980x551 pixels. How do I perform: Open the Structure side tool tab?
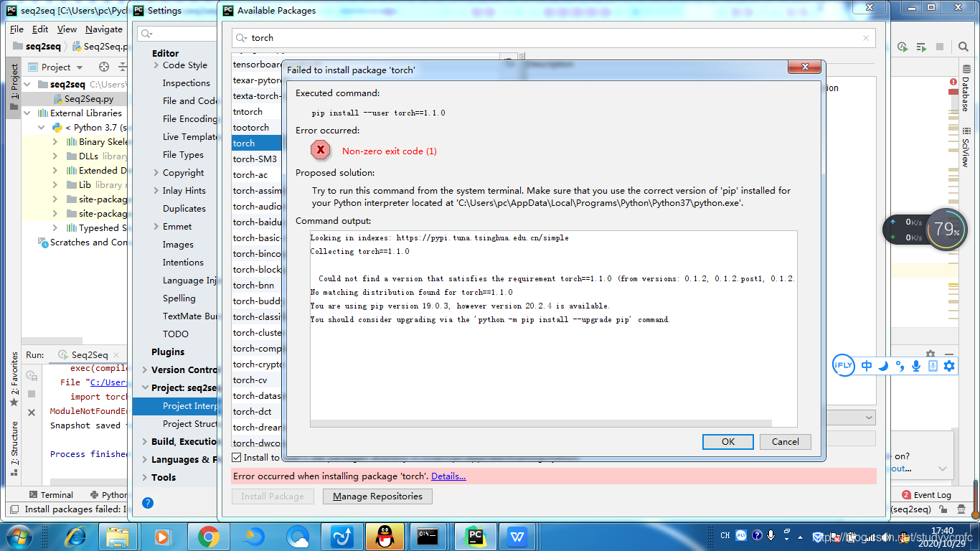(x=14, y=449)
